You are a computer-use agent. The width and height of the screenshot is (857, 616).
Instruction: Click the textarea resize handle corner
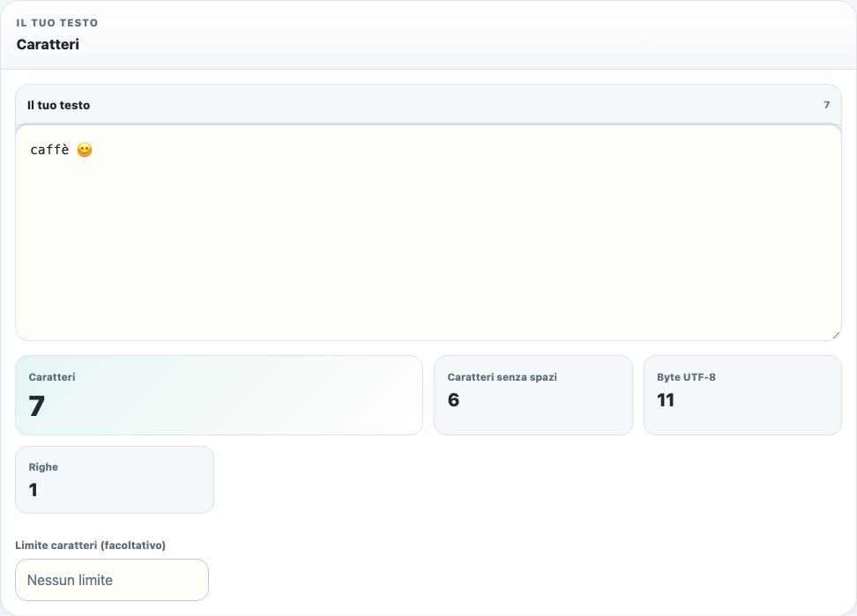point(836,335)
